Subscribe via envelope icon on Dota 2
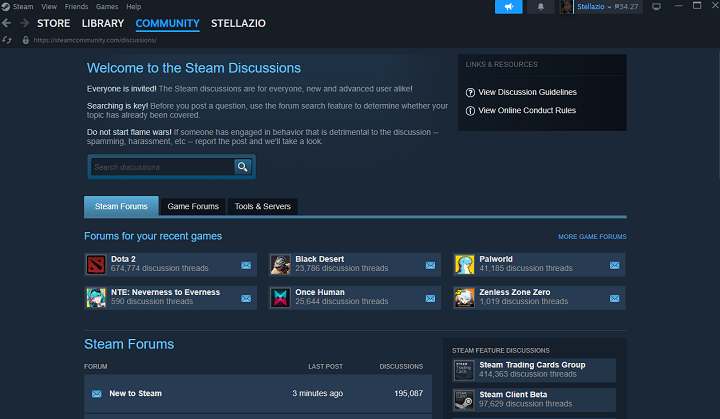Screen dimensions: 720x419 [x=246, y=265]
